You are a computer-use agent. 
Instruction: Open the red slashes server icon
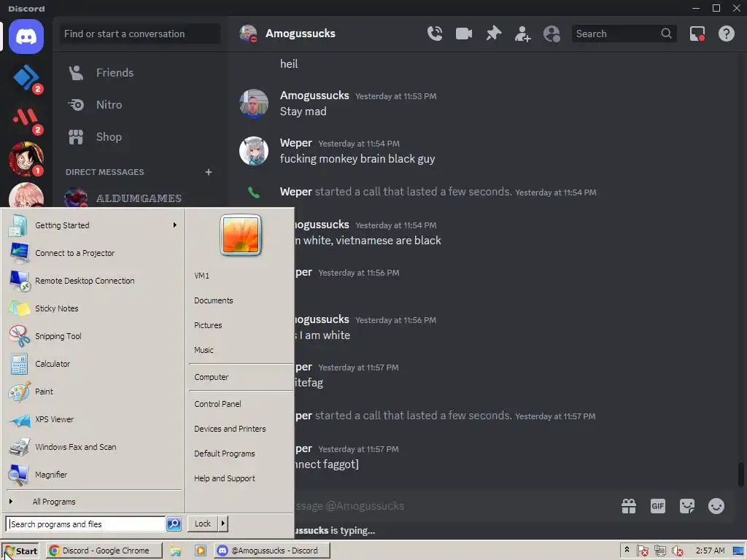click(x=26, y=119)
